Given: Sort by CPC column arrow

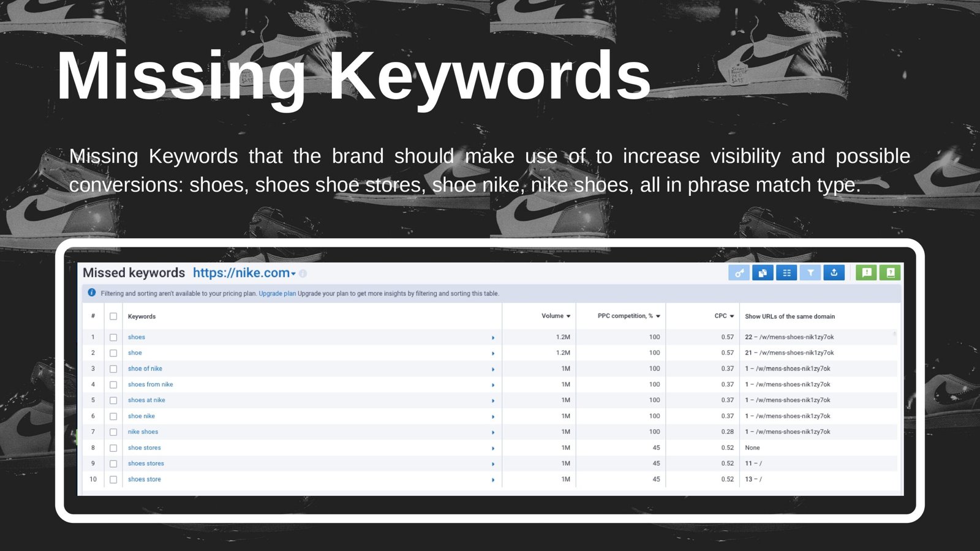Looking at the screenshot, I should point(732,317).
